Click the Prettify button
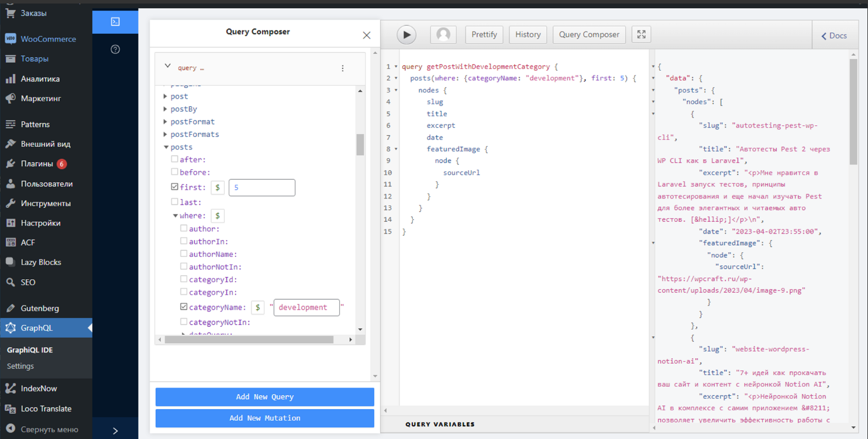868x439 pixels. (484, 35)
